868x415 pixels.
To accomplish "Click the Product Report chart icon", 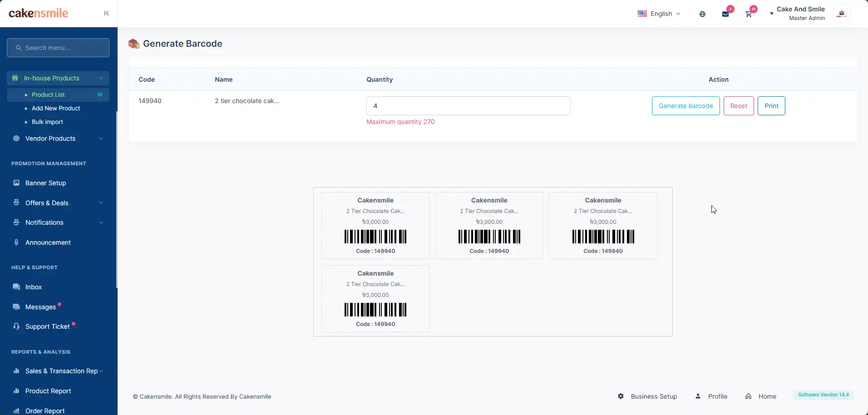I will (x=16, y=391).
